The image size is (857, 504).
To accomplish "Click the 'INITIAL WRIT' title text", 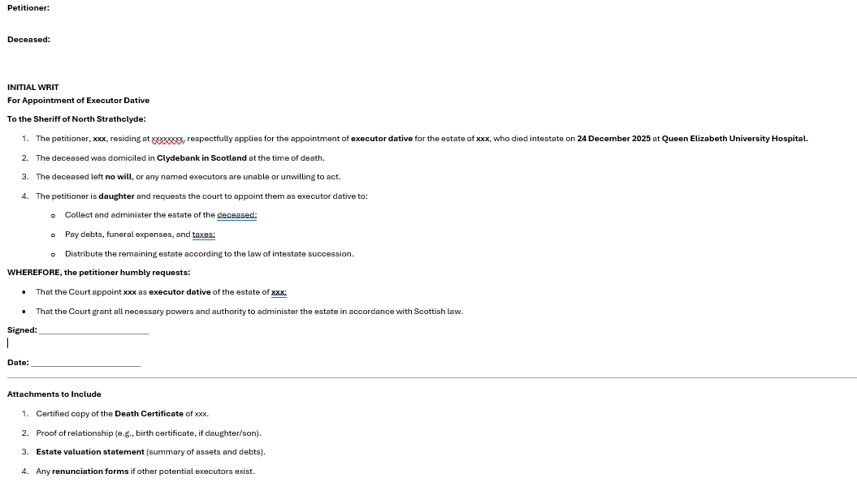I will coord(33,88).
